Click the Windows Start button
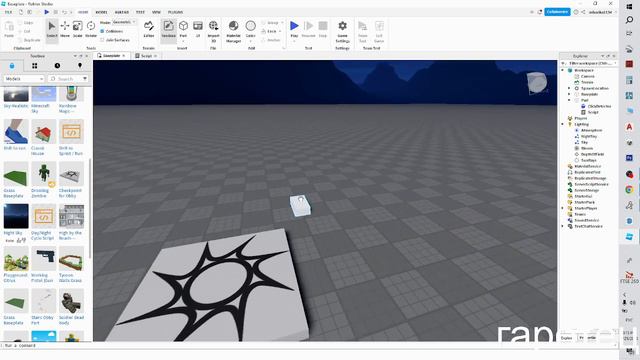 coord(629,6)
